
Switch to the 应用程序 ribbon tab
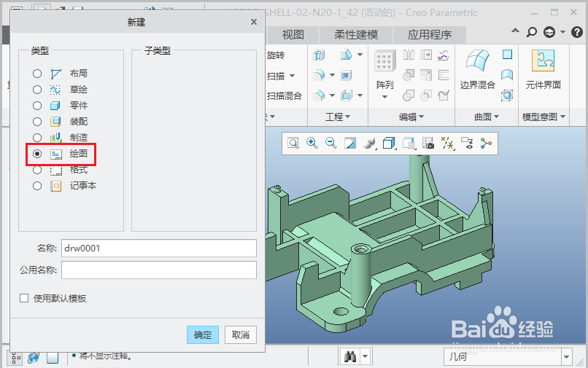[430, 35]
